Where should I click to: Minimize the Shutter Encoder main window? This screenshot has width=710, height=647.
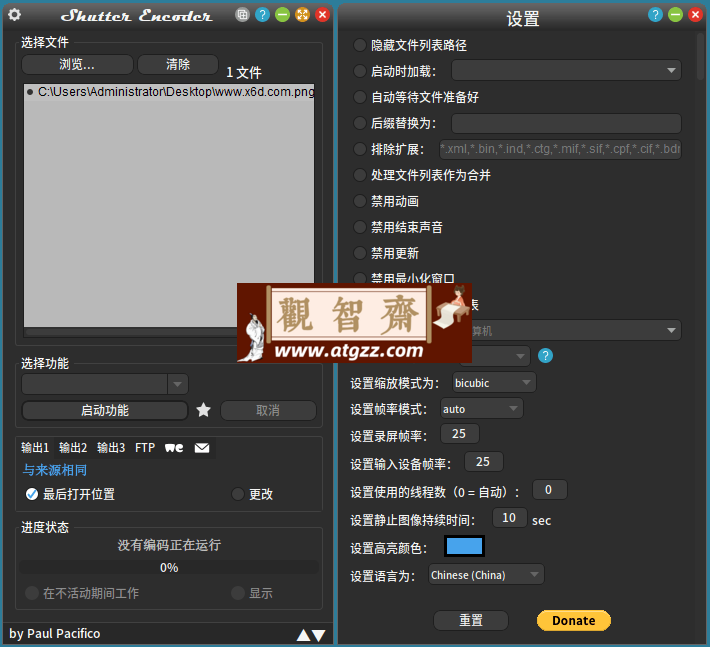(282, 15)
